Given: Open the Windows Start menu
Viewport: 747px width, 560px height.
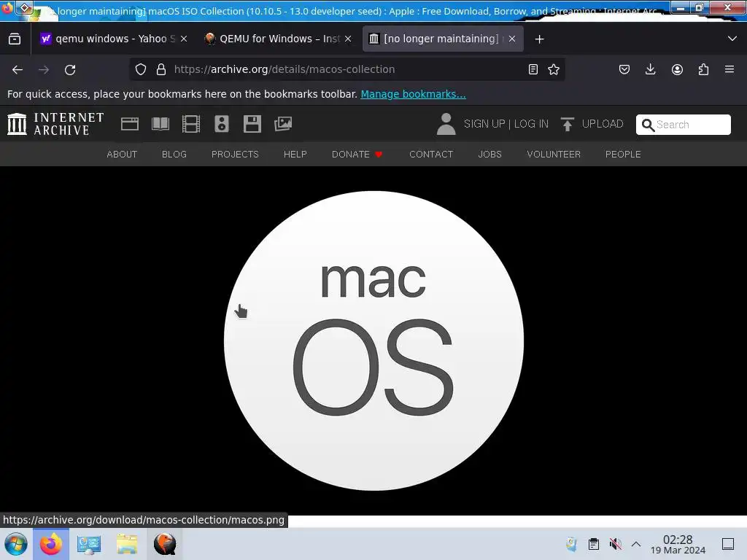Looking at the screenshot, I should coord(16,544).
